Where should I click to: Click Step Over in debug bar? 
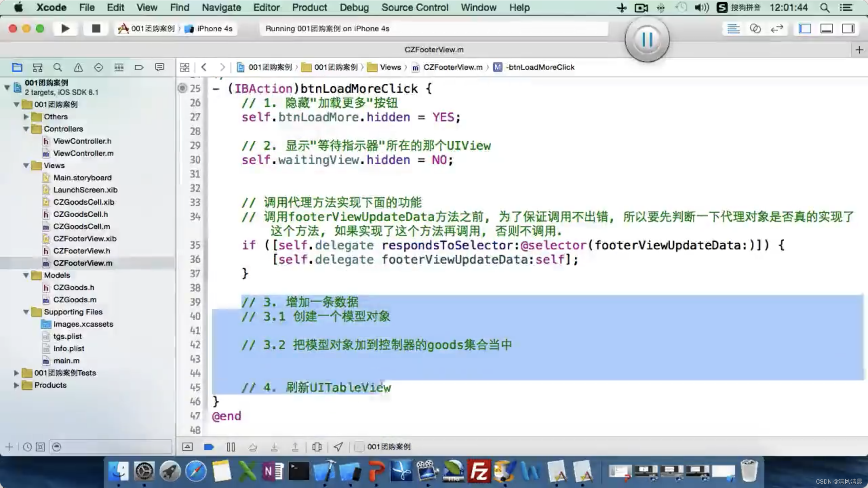pos(253,447)
